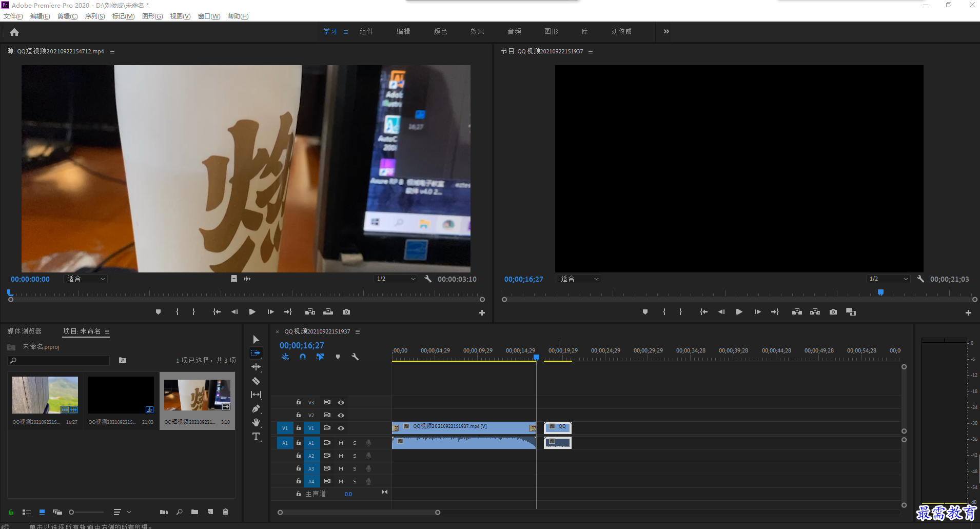Viewport: 980px width, 529px height.
Task: Open Source monitor wrench settings
Action: coord(428,279)
